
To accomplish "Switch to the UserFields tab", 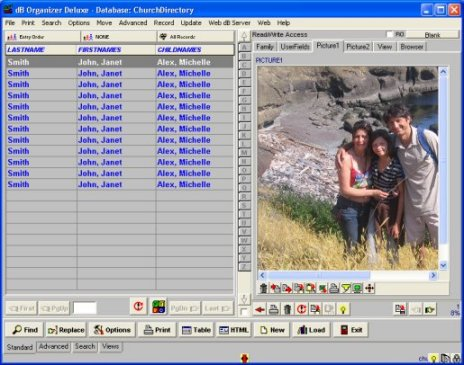I will [x=295, y=47].
